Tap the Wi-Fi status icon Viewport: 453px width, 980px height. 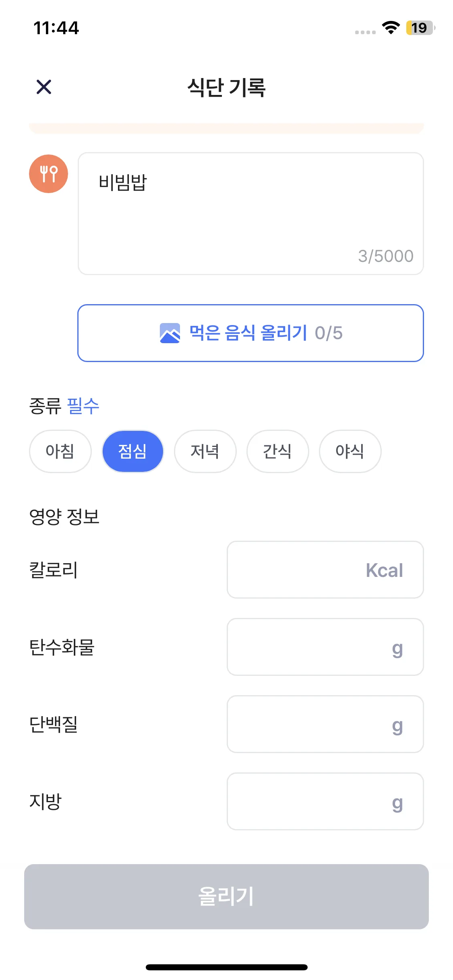click(390, 28)
